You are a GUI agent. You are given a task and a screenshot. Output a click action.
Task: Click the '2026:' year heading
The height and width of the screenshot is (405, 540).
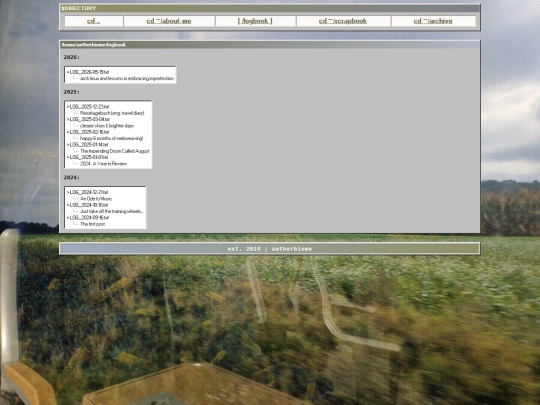click(72, 57)
